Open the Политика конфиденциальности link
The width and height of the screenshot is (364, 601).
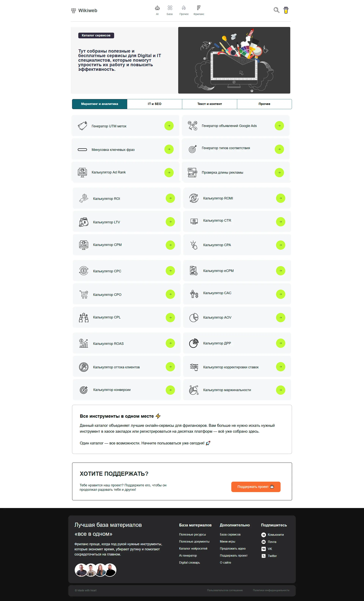pyautogui.click(x=272, y=590)
